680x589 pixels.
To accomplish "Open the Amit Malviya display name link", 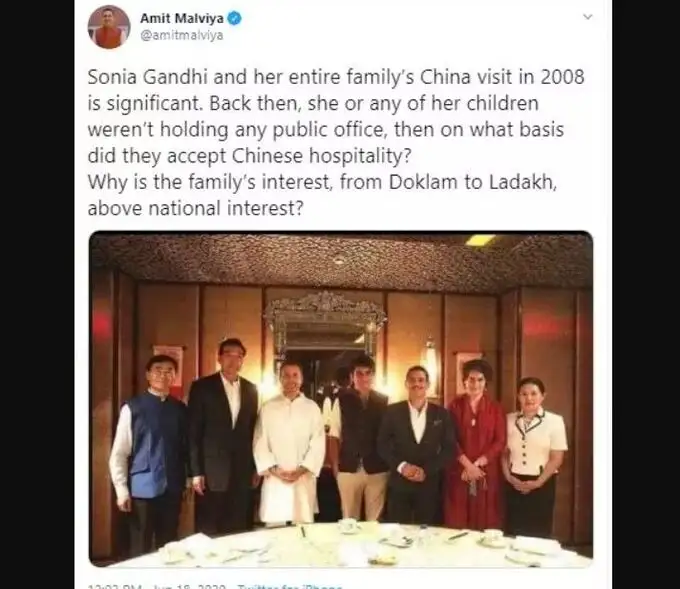I will [182, 18].
